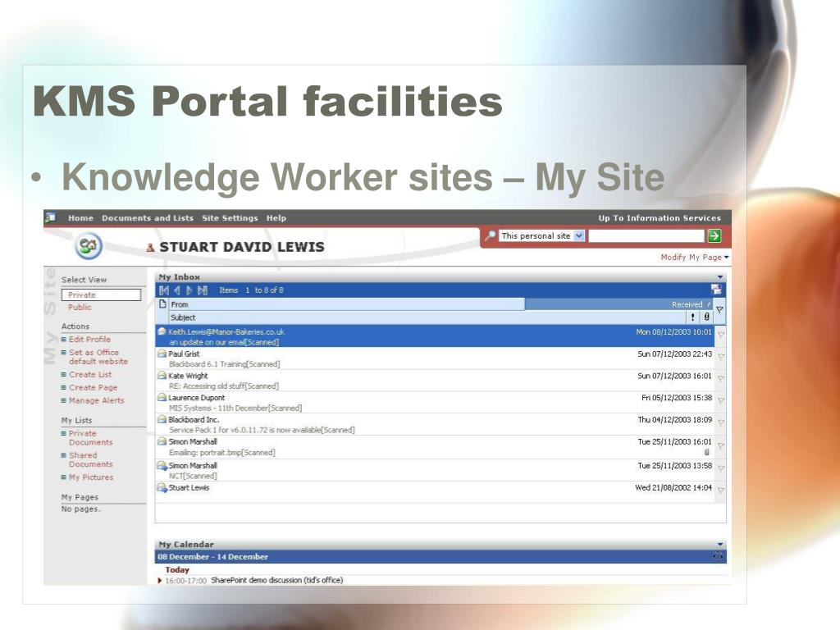The height and width of the screenshot is (630, 840).
Task: Open the Home menu item
Action: click(81, 218)
